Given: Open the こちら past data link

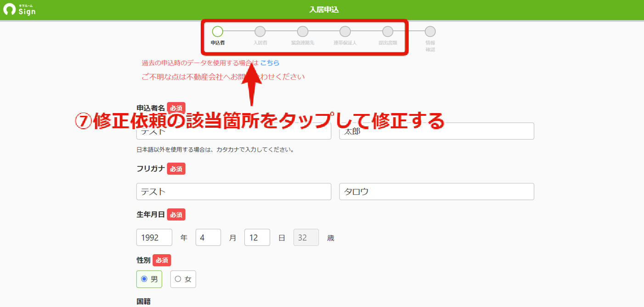Looking at the screenshot, I should (270, 63).
